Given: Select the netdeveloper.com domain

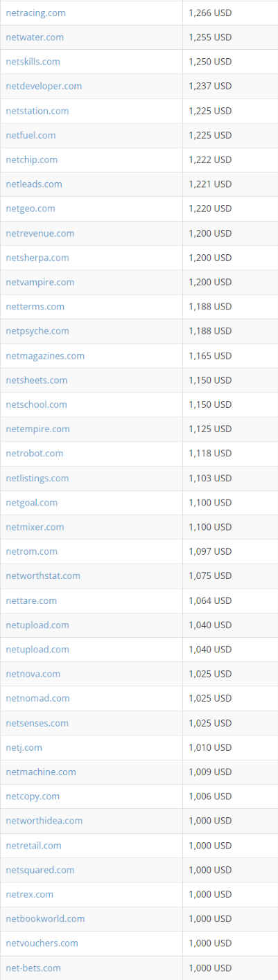Looking at the screenshot, I should [44, 86].
